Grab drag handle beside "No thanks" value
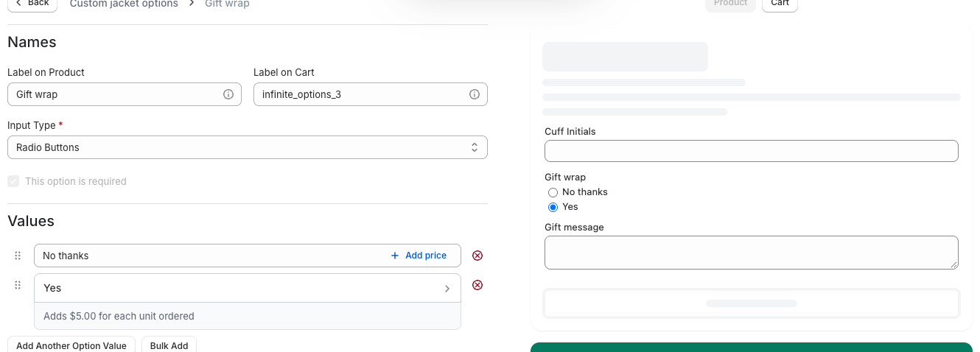This screenshot has height=352, width=980. [18, 256]
